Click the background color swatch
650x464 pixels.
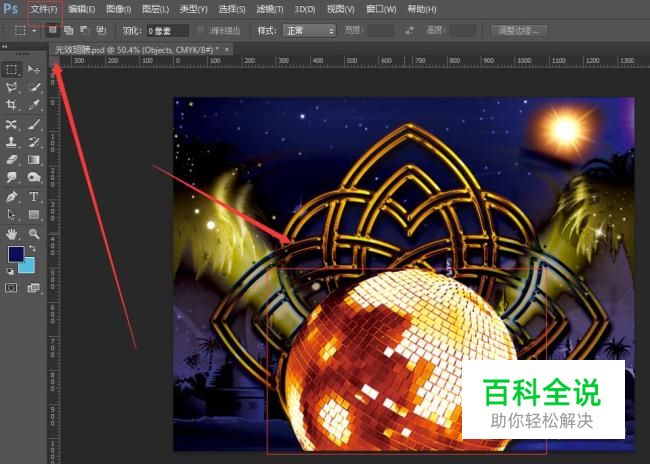(x=28, y=267)
